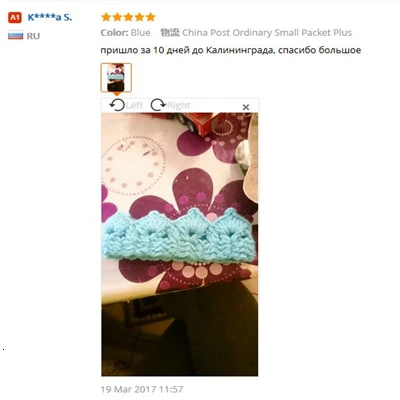Click the enlarged blue crochet crown photo
Screen dimensions: 400x400
[x=180, y=244]
